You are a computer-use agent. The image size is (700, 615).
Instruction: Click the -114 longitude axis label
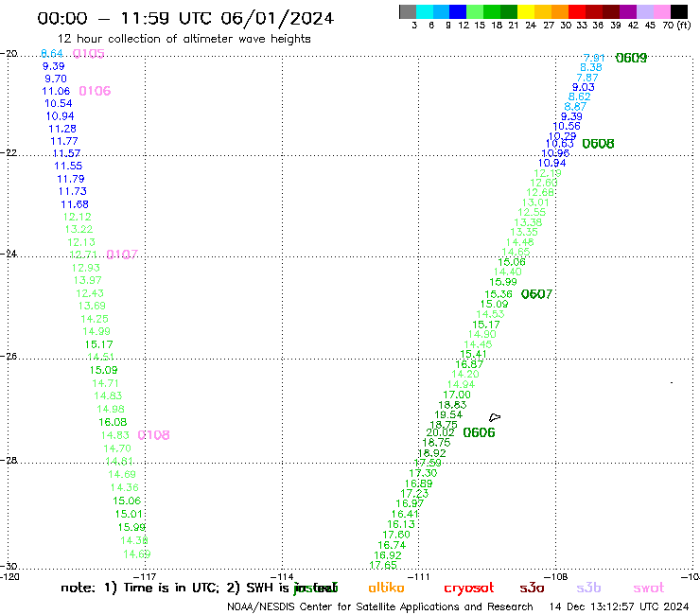pos(282,576)
